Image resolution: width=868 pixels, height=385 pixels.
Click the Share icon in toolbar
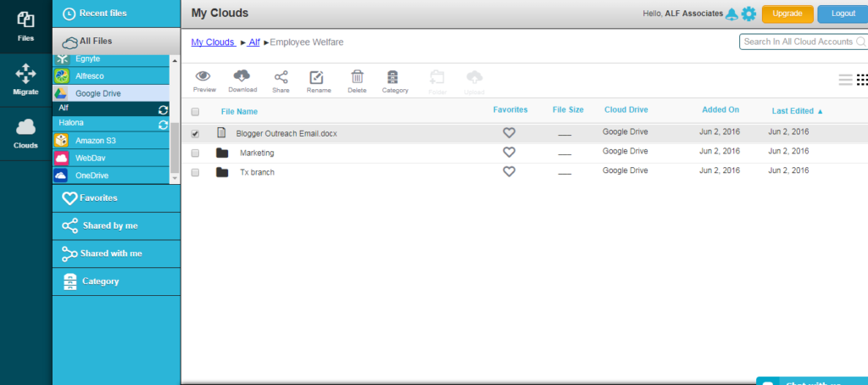coord(281,76)
